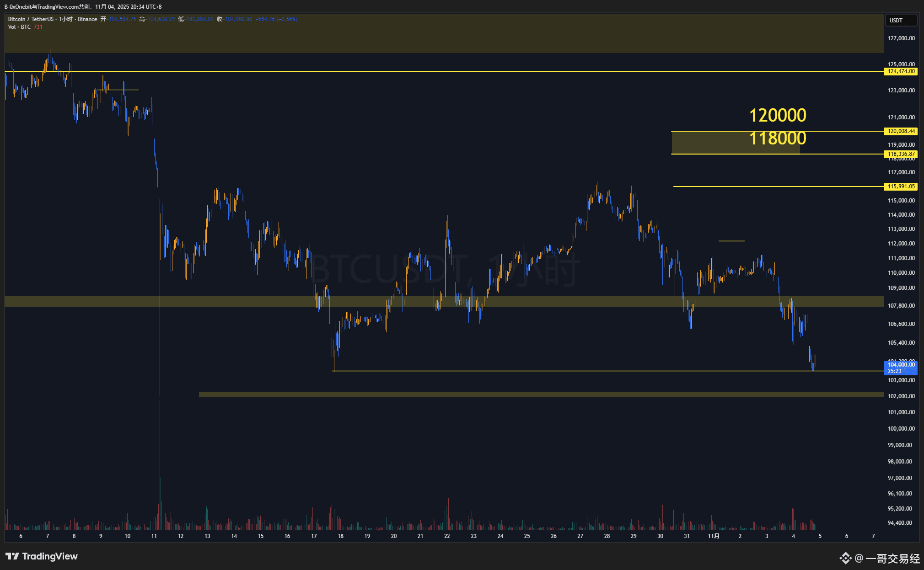Click the 11月 date on time axis

point(713,536)
